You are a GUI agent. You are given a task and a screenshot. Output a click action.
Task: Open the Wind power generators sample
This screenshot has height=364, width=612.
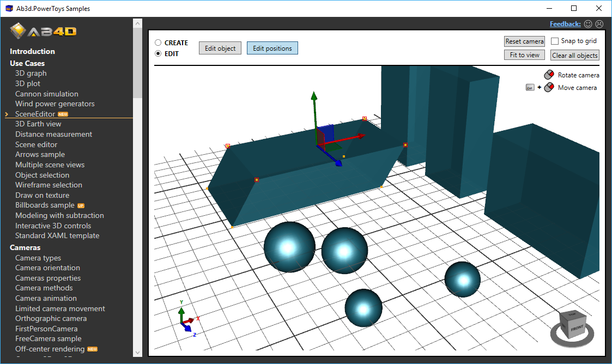coord(54,104)
